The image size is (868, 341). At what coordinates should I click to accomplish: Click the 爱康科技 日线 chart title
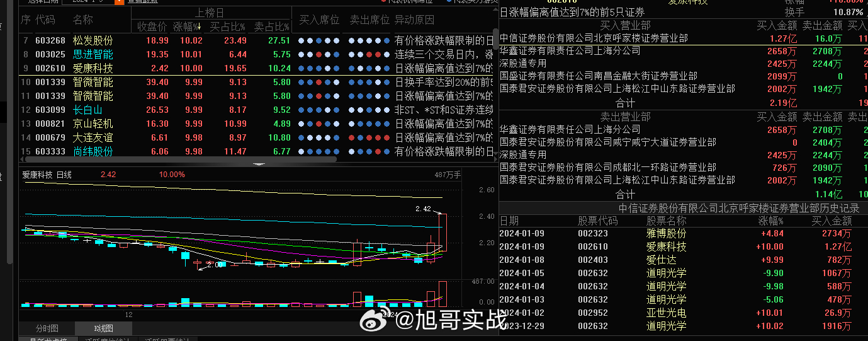(47, 175)
